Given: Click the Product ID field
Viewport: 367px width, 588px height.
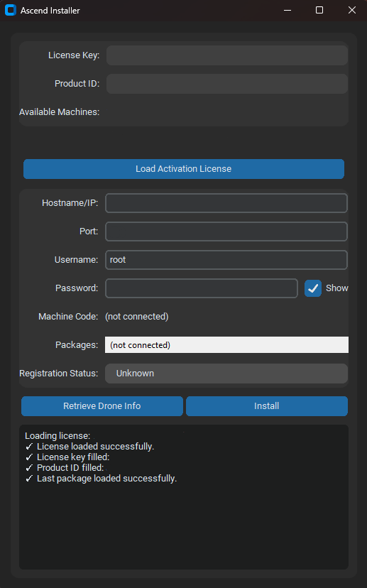Looking at the screenshot, I should [226, 84].
